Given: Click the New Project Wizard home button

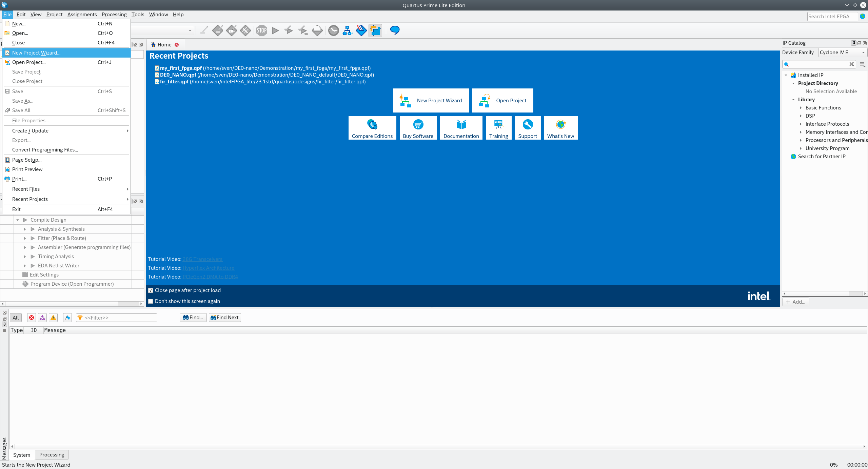Looking at the screenshot, I should coord(431,101).
